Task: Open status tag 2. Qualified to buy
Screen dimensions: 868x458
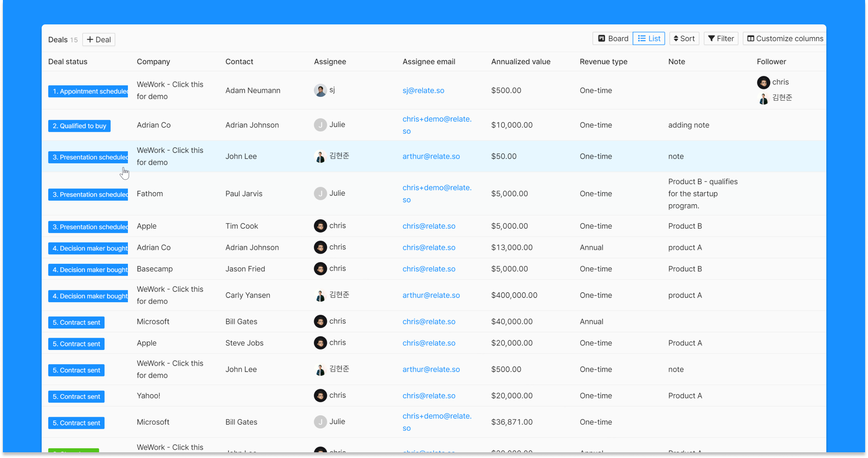Action: 79,126
